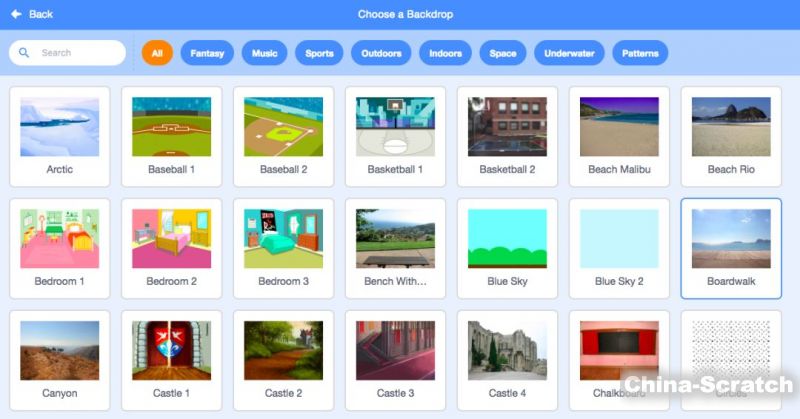Pick the Baseball 1 backdrop
The width and height of the screenshot is (800, 419).
click(x=172, y=136)
